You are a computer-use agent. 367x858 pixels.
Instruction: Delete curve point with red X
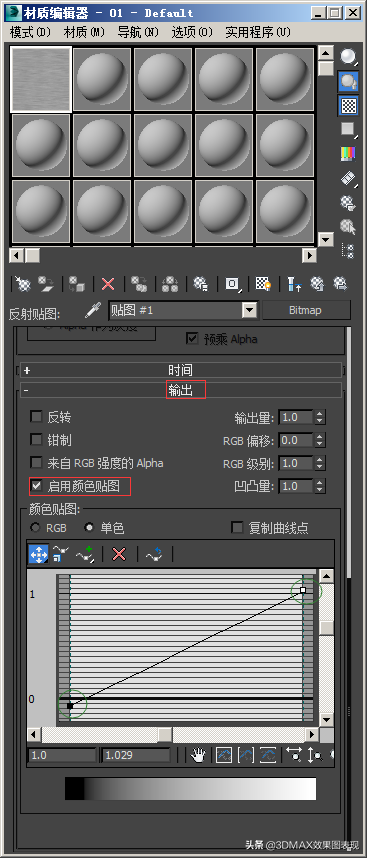pos(119,554)
